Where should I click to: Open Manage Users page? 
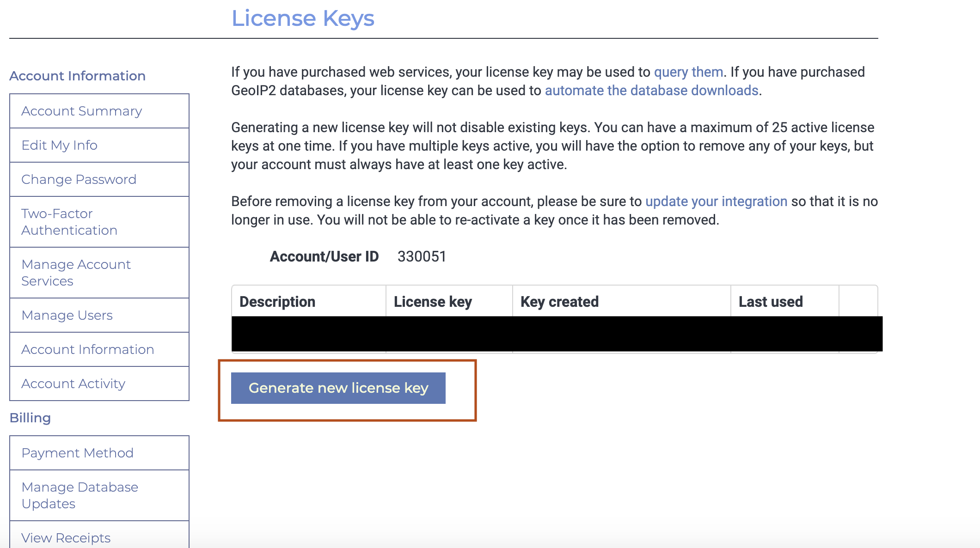pyautogui.click(x=67, y=316)
